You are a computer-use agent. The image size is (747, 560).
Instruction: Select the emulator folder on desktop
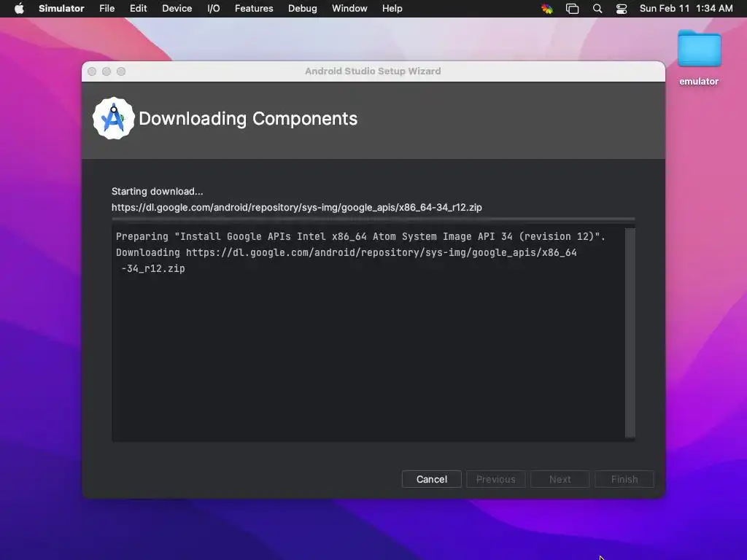click(699, 49)
